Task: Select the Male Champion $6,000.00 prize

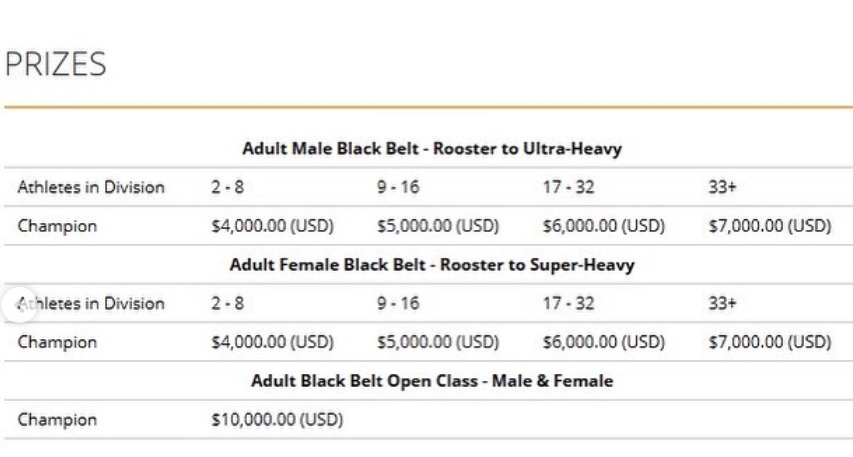Action: point(604,226)
